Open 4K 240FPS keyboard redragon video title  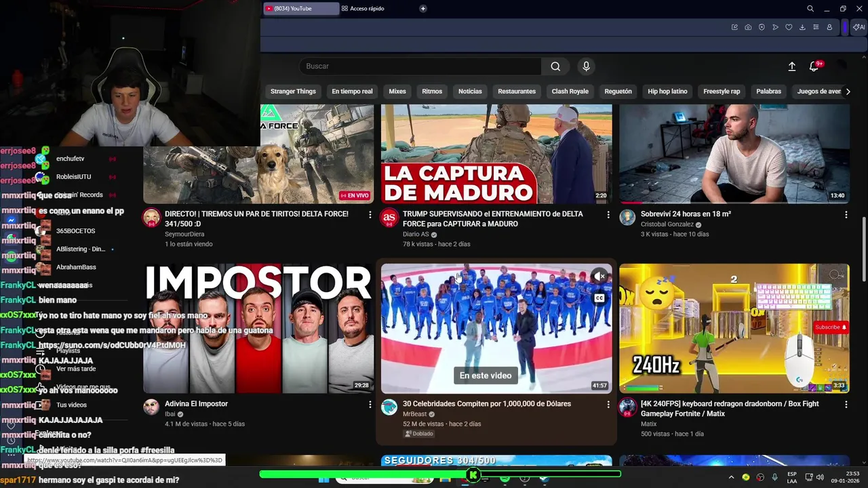(x=730, y=409)
